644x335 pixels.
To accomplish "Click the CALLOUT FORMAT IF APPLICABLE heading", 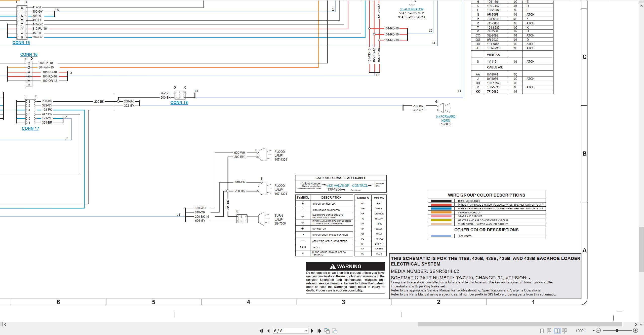I will pyautogui.click(x=341, y=178).
